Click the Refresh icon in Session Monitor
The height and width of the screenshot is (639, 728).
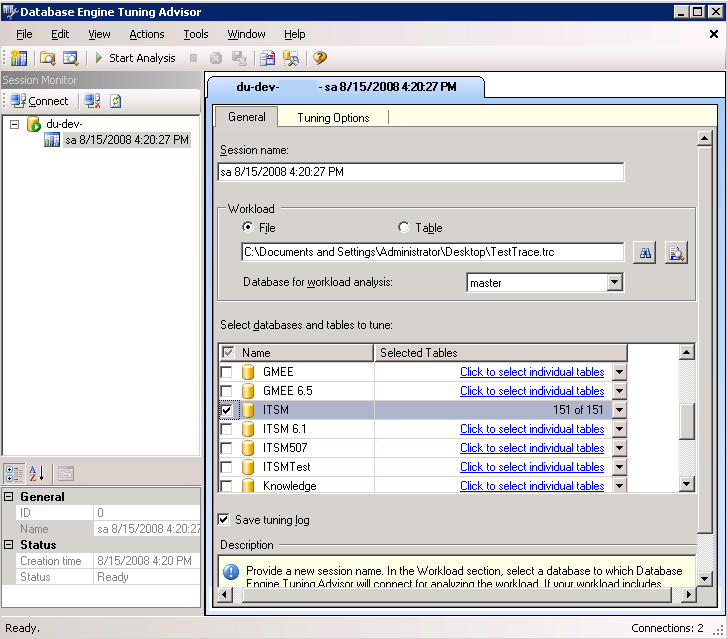[116, 101]
